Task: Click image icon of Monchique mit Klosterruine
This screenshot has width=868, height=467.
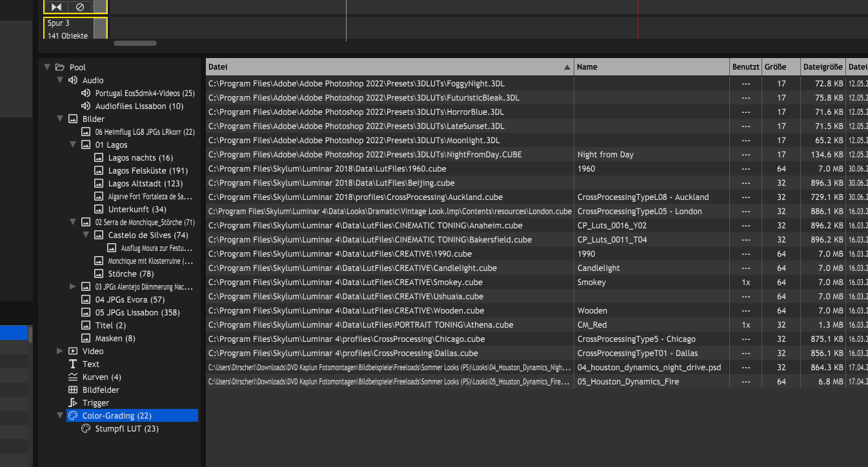Action: point(99,261)
